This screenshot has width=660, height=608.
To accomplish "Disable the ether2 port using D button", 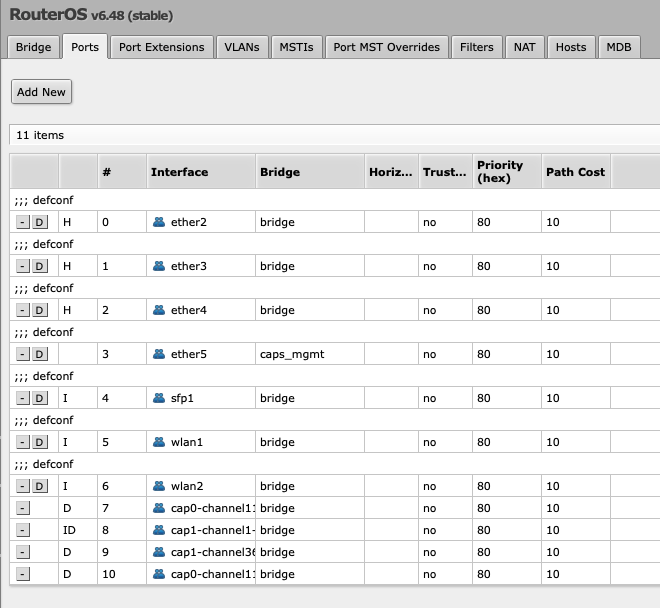I will 39,222.
